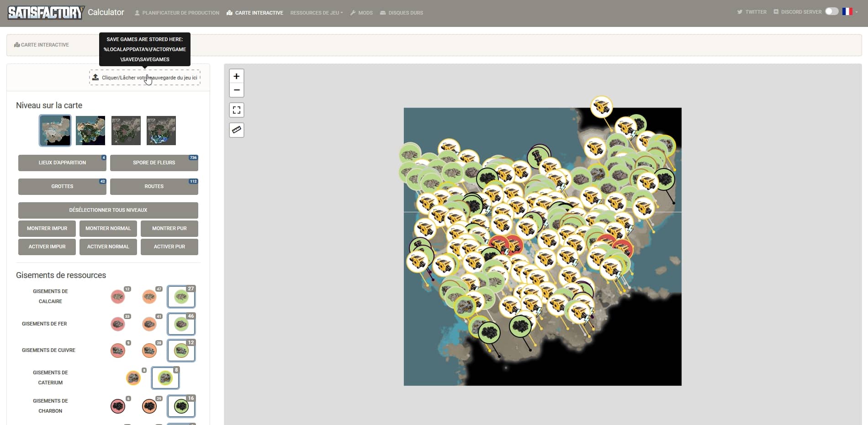This screenshot has width=868, height=425.
Task: Click Activer Pur button
Action: click(169, 247)
